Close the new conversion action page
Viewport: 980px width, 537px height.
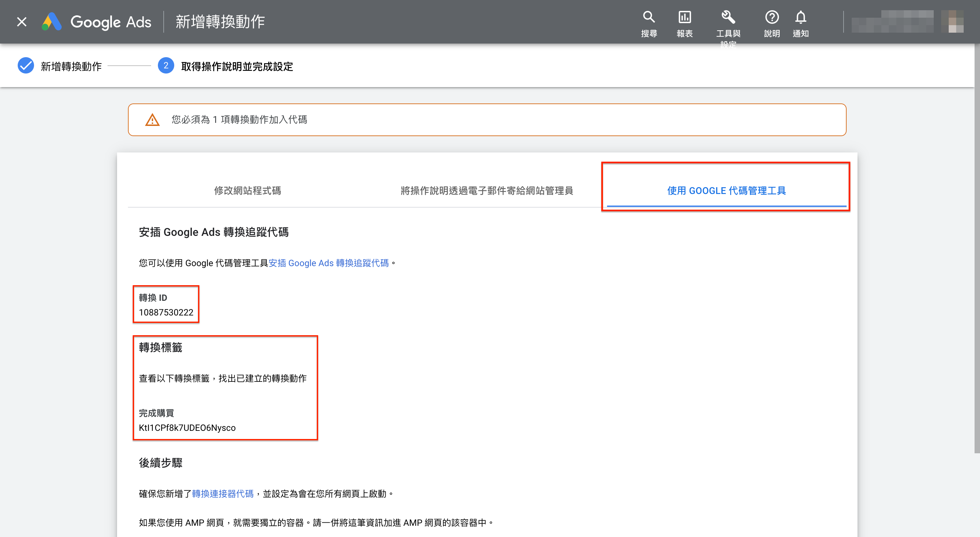(x=22, y=22)
